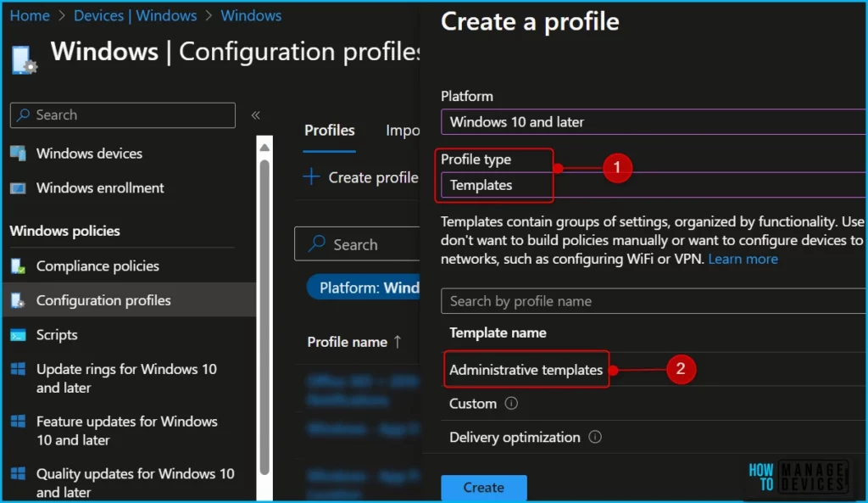The image size is (868, 503).
Task: Open Windows devices in the sidebar
Action: 89,154
